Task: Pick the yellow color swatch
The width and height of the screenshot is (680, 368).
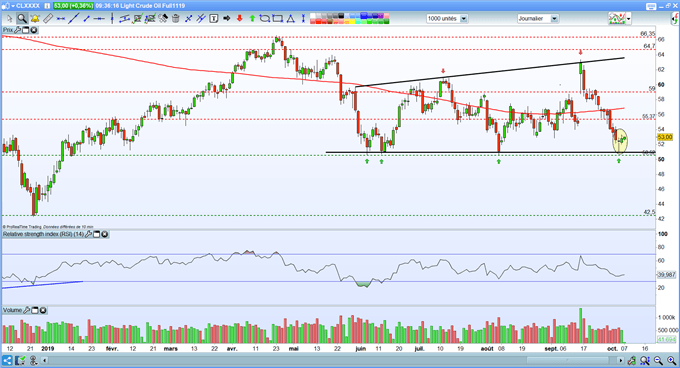Action: [353, 22]
